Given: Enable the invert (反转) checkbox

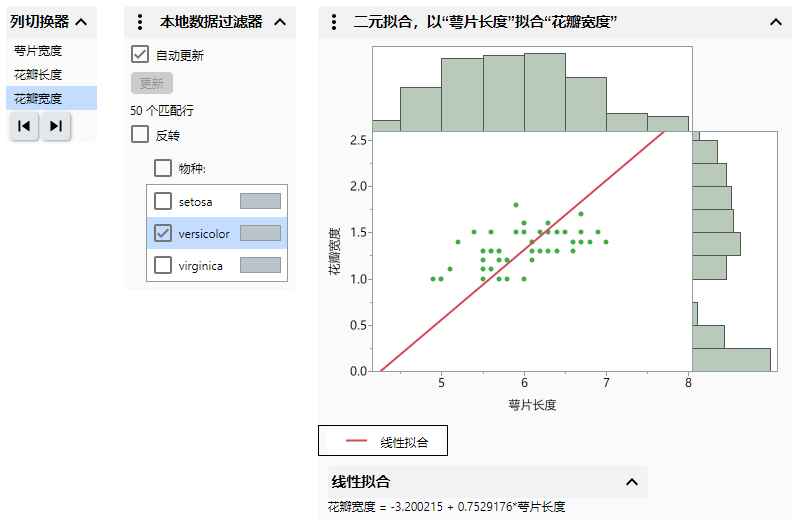Looking at the screenshot, I should 141,134.
